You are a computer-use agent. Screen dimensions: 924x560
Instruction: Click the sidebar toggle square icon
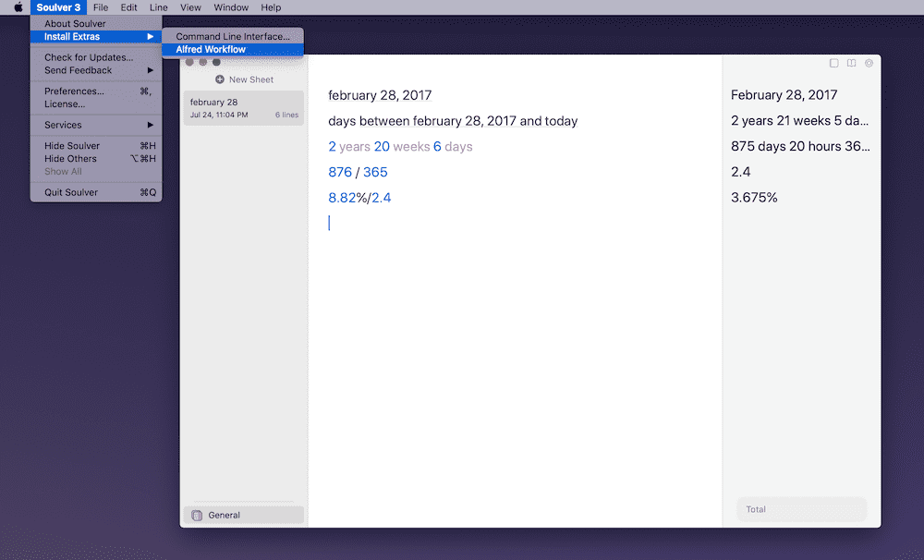click(833, 63)
